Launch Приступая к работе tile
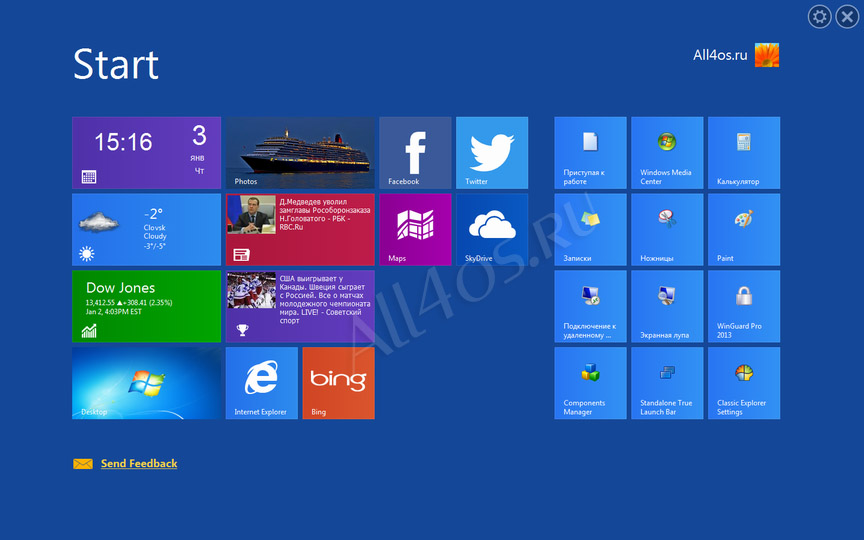This screenshot has width=864, height=540. pos(590,153)
